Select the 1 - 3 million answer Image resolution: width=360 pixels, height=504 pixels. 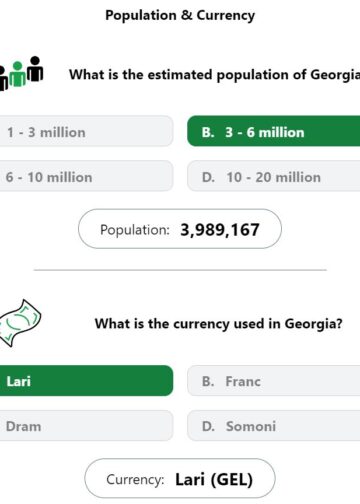86,131
